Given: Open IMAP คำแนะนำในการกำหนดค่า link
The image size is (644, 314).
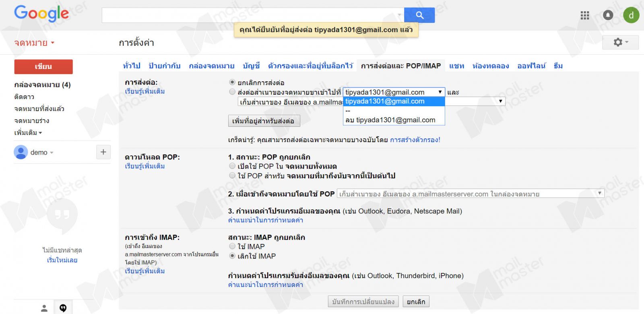Looking at the screenshot, I should point(266,285).
